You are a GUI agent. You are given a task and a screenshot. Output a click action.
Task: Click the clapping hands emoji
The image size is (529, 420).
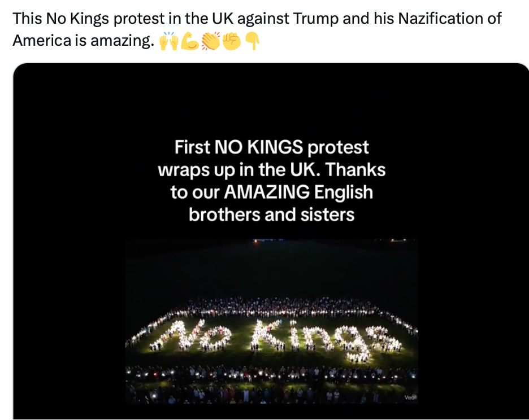pos(210,42)
